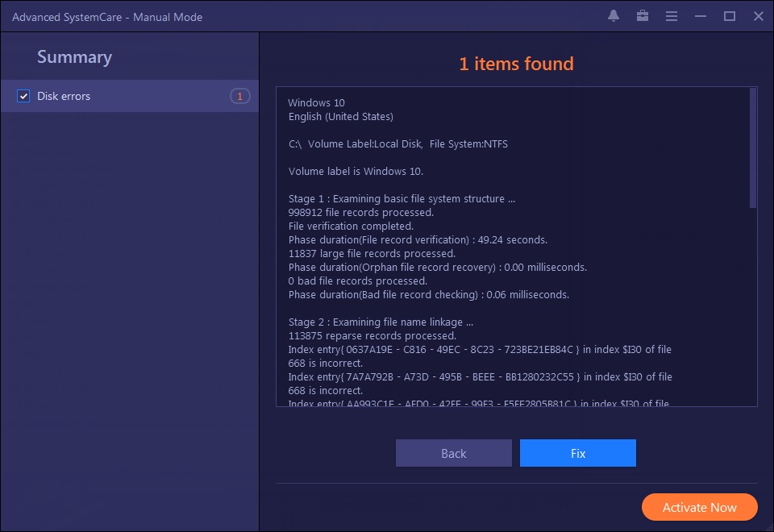774x532 pixels.
Task: Click the Orphan file record recovery line
Action: tap(437, 267)
